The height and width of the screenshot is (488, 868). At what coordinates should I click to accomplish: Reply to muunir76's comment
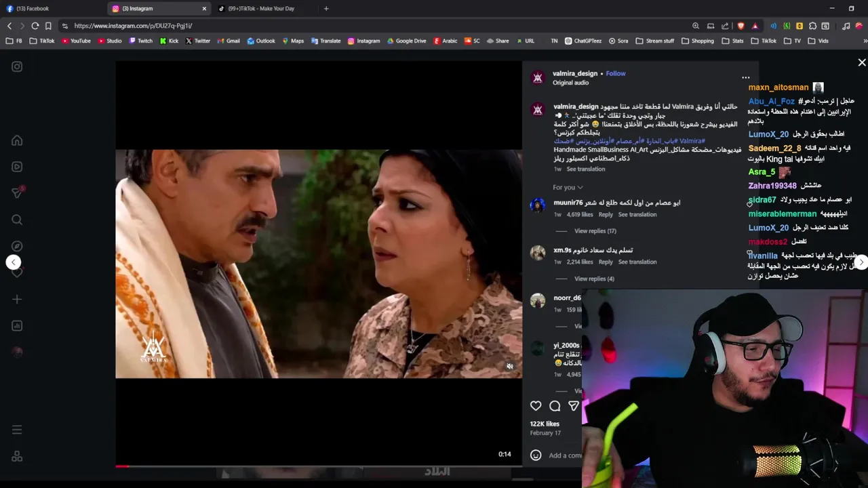(x=606, y=214)
